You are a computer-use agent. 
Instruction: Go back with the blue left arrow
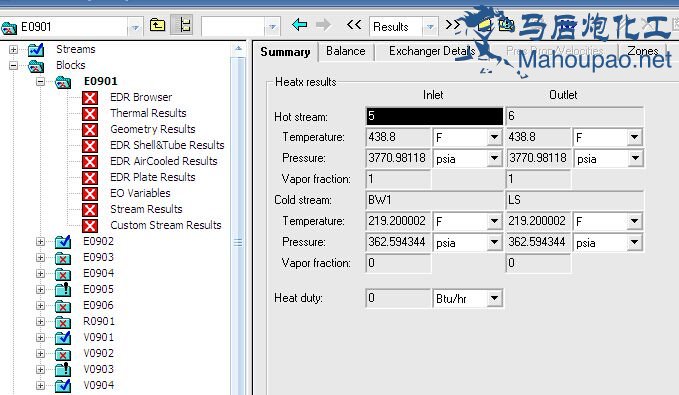(299, 25)
